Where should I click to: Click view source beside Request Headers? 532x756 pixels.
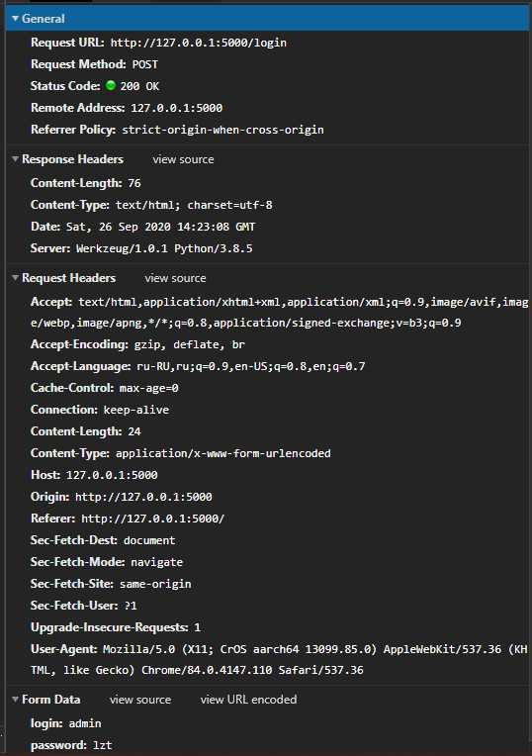(x=175, y=278)
